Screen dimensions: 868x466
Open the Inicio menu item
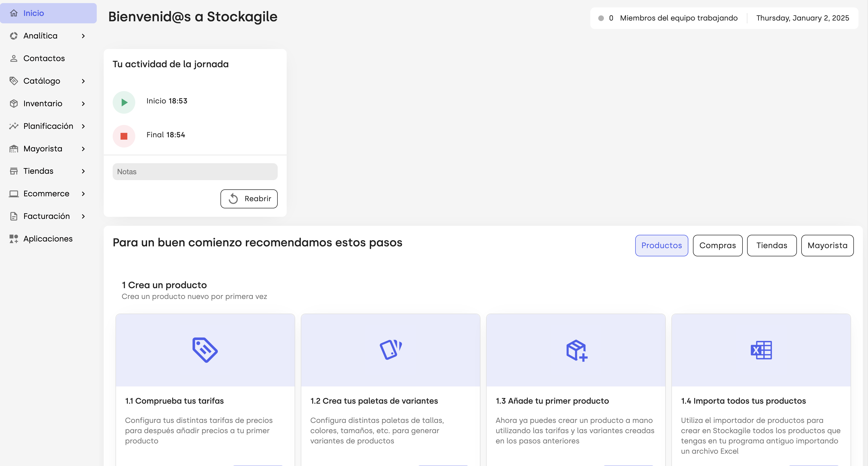48,13
